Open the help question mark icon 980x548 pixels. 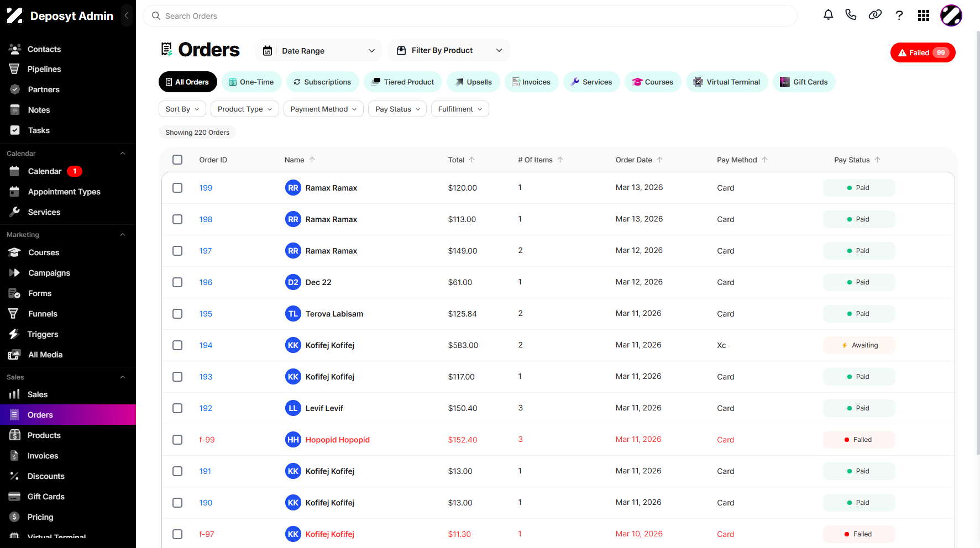[x=899, y=15]
